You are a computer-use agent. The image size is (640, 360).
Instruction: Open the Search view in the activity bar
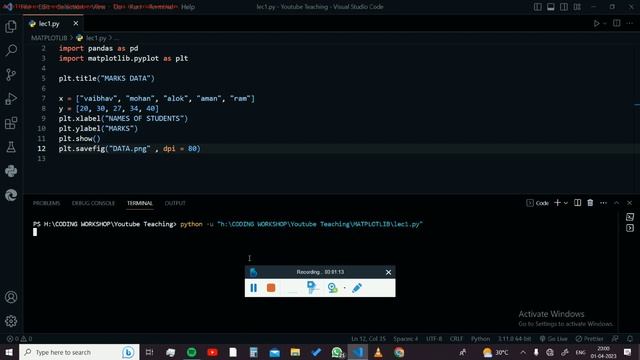11,50
